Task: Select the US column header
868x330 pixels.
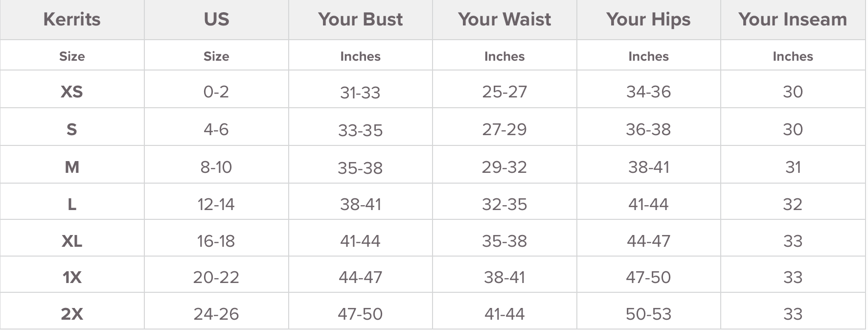Action: pos(216,20)
